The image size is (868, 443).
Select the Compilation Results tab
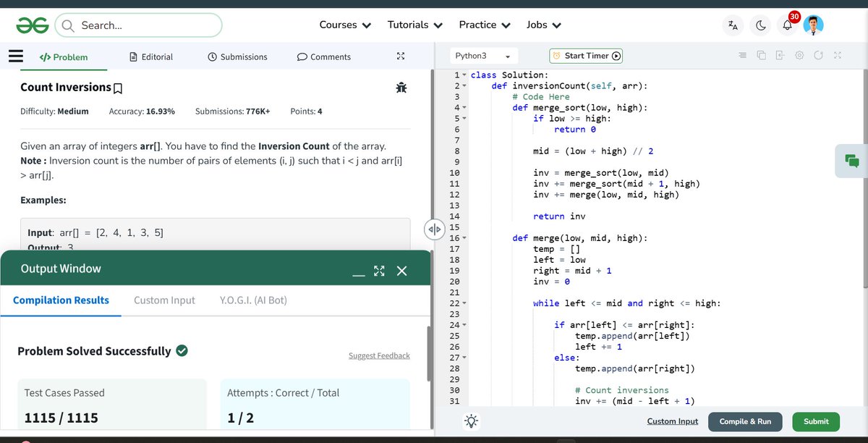61,300
